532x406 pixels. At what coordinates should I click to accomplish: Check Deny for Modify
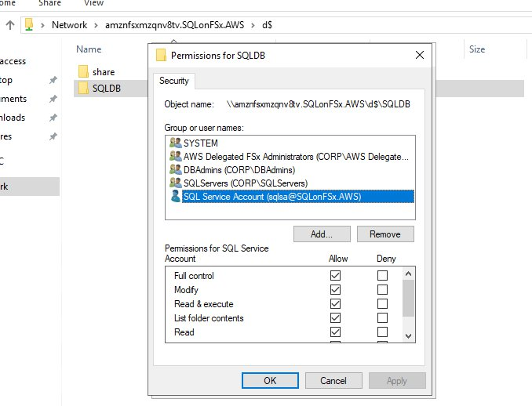pyautogui.click(x=382, y=290)
